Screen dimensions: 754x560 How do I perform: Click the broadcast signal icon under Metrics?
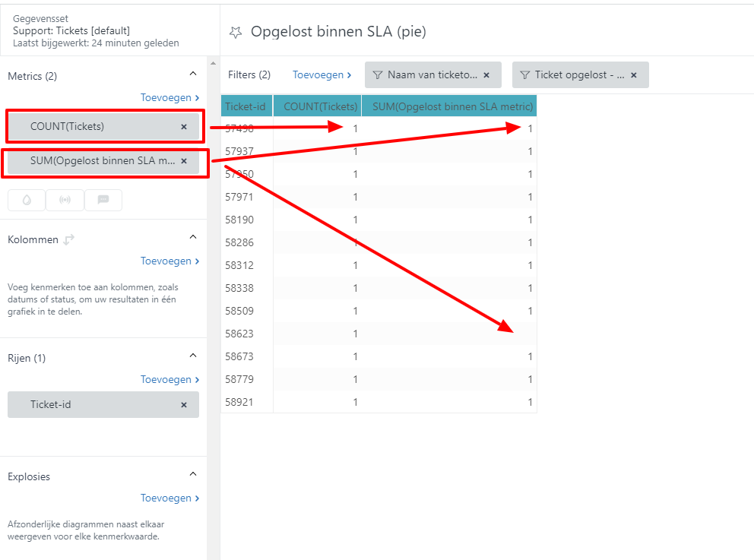(65, 200)
